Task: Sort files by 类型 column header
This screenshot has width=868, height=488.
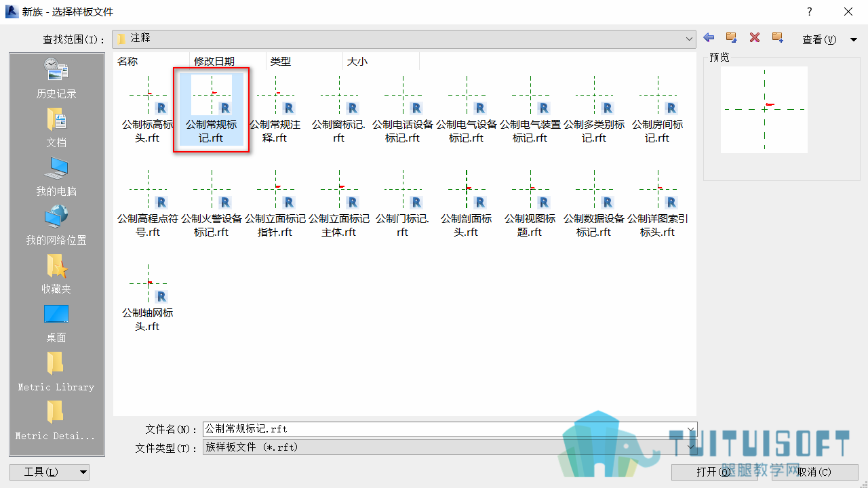Action: point(304,61)
